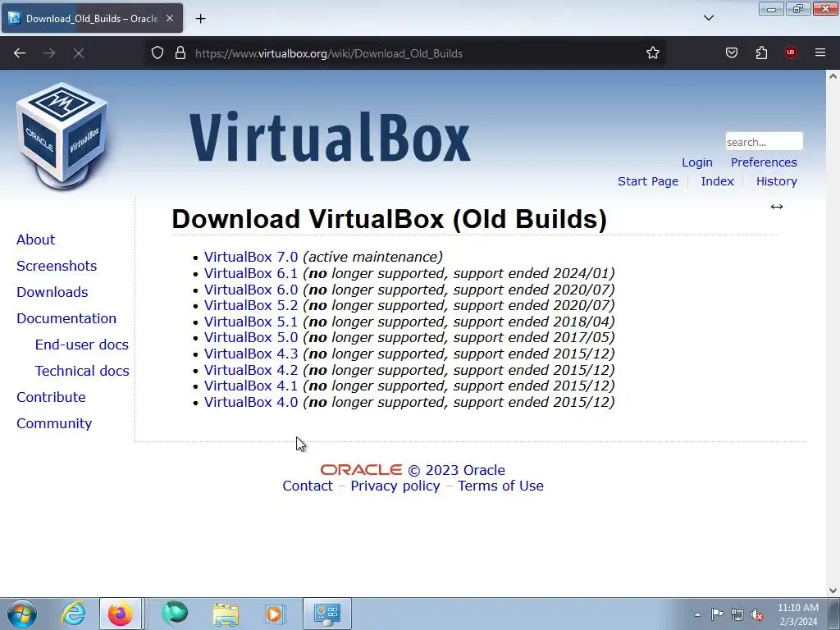Open the Index link
Image resolution: width=840 pixels, height=630 pixels.
click(x=717, y=181)
